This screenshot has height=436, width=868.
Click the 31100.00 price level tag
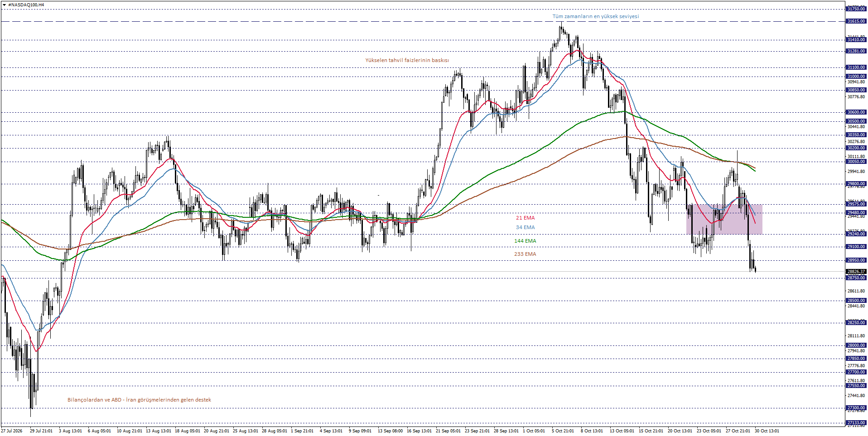click(856, 67)
